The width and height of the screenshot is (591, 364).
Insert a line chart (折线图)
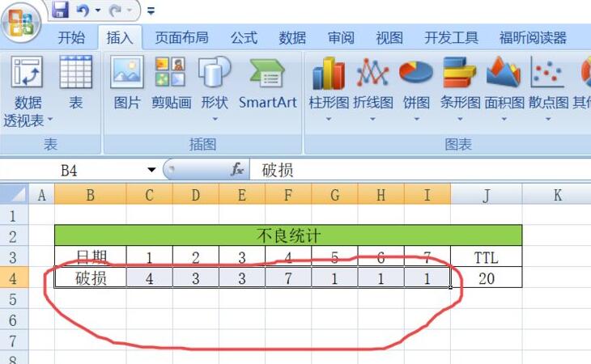(372, 88)
